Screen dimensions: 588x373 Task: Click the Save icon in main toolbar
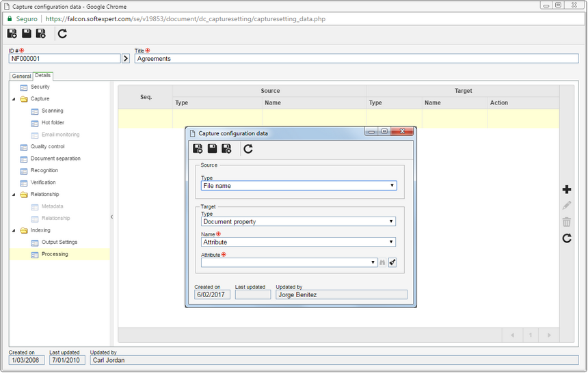point(26,33)
